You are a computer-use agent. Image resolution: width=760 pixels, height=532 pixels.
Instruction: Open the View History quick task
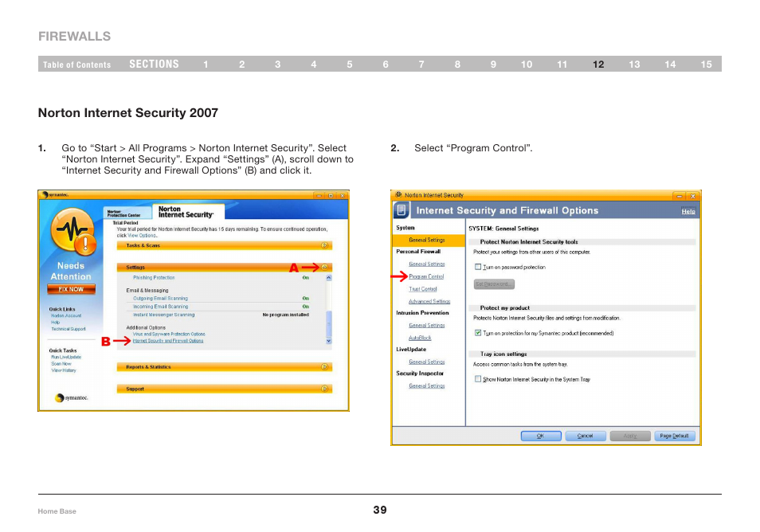tap(64, 370)
